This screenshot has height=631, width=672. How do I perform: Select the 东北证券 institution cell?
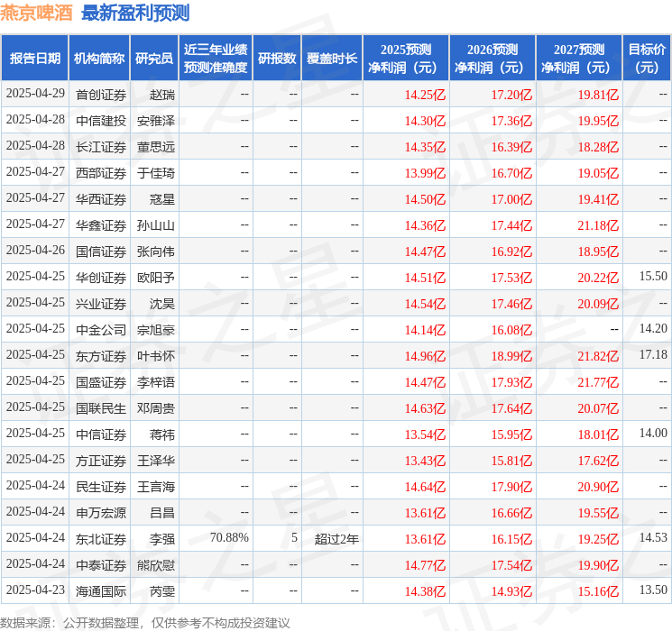coord(101,539)
